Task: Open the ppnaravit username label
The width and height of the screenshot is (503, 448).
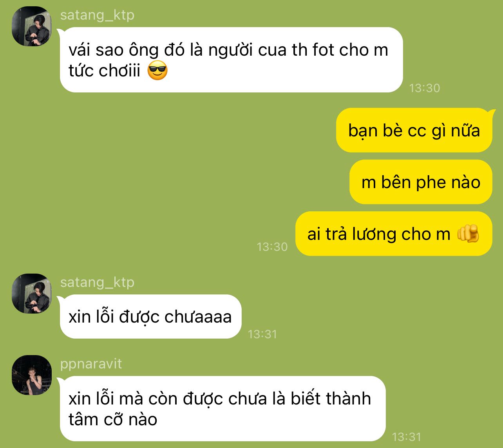Action: coord(91,364)
